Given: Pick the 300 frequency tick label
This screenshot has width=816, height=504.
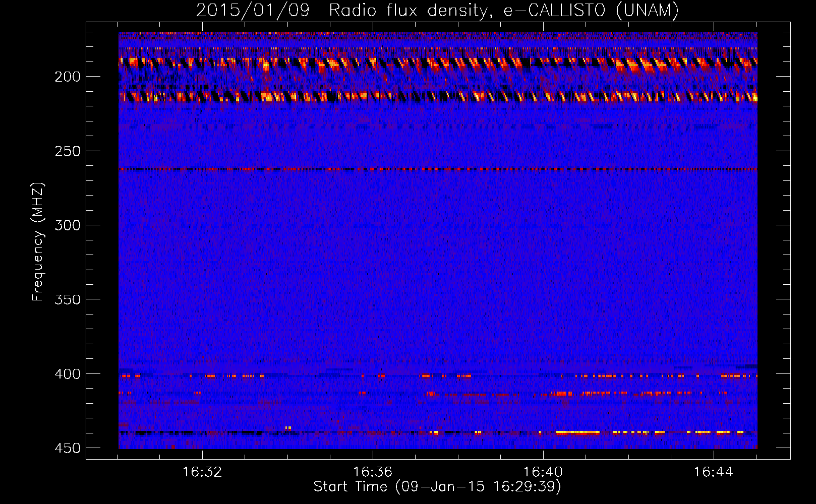Looking at the screenshot, I should point(68,225).
